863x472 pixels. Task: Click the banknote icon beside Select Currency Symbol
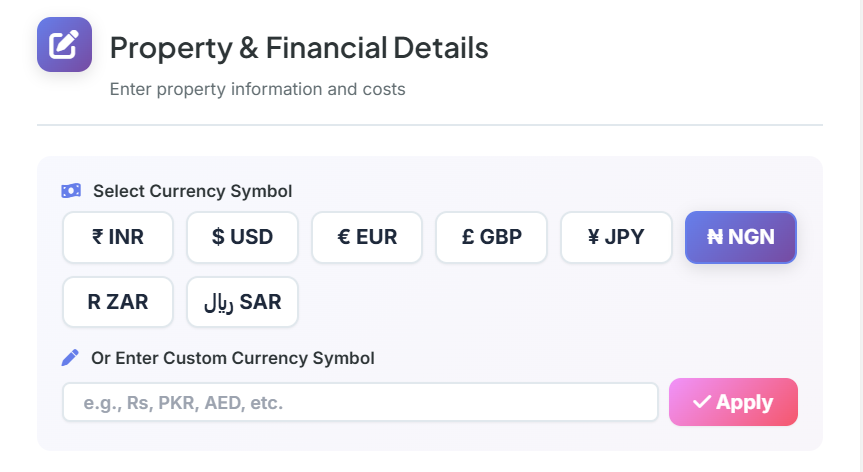coord(71,190)
